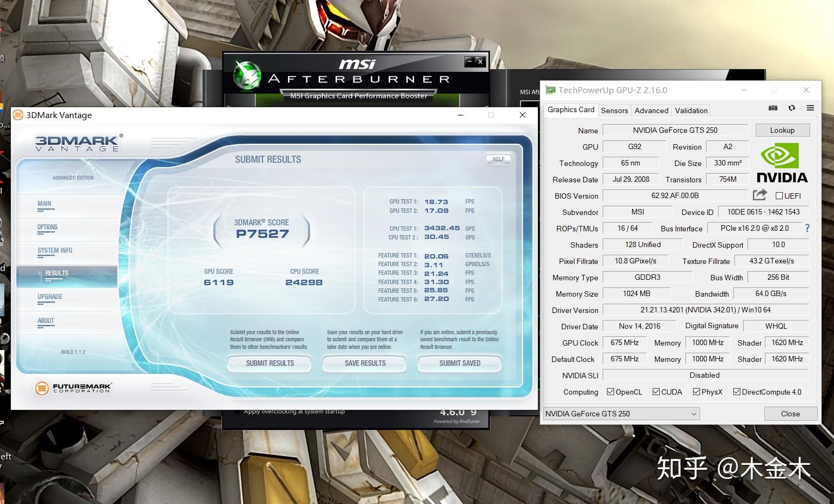Click the Digital Signature value WHQL
The image size is (834, 504).
pos(776,326)
